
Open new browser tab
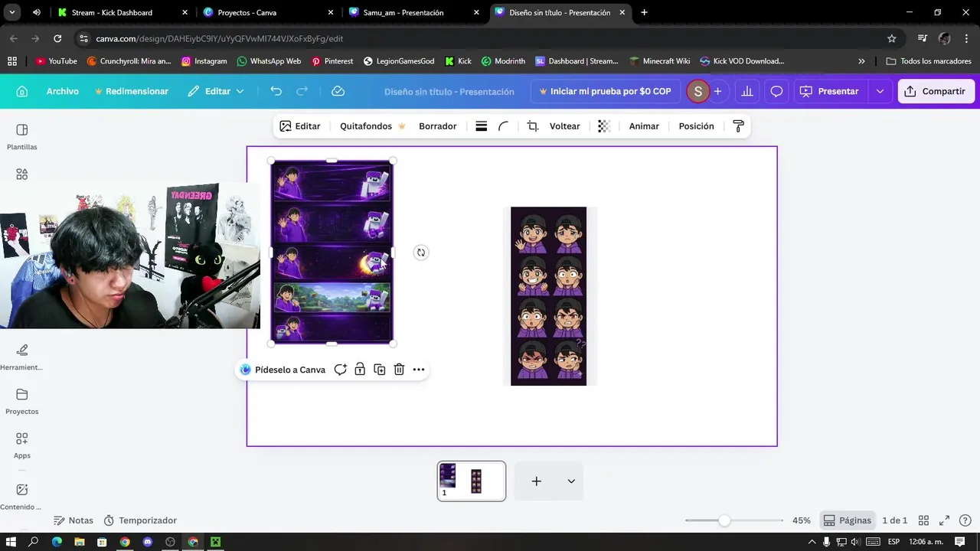click(644, 12)
